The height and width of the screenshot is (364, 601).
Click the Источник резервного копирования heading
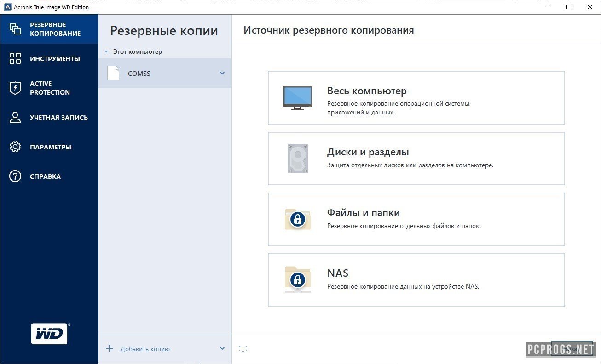tap(329, 30)
